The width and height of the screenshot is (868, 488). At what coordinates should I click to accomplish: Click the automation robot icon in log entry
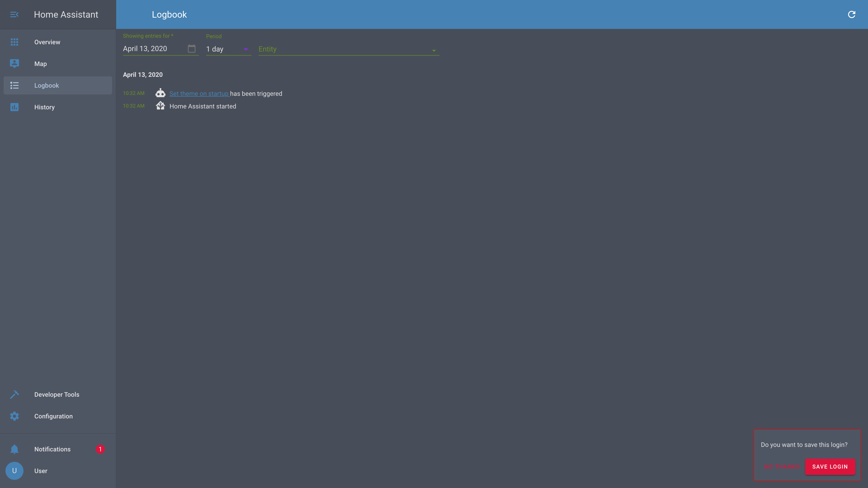[x=160, y=93]
